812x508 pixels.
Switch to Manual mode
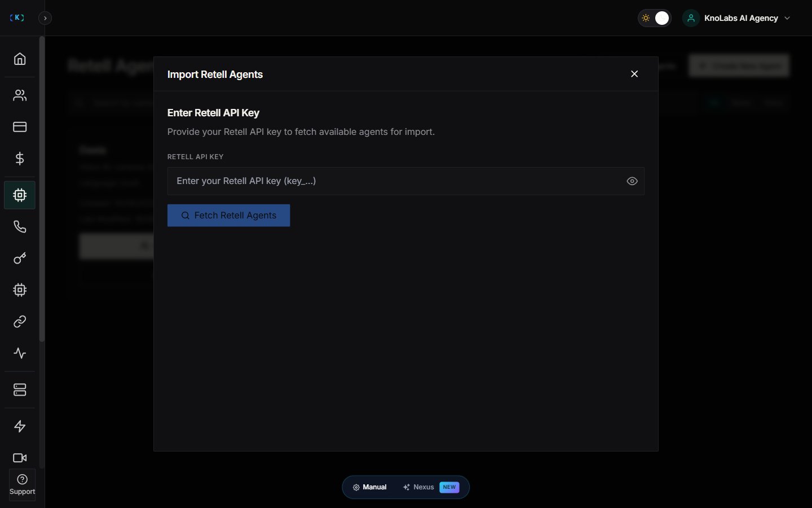point(370,487)
